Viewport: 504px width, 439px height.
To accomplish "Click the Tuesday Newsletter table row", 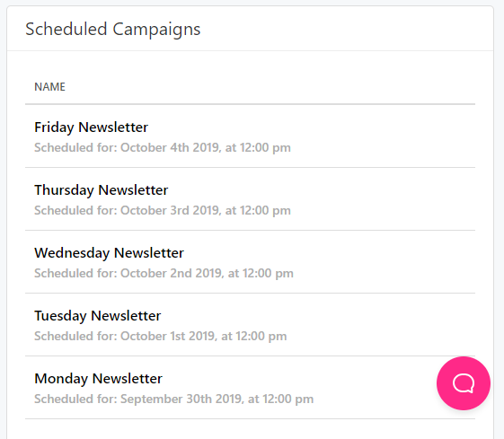I will [250, 325].
